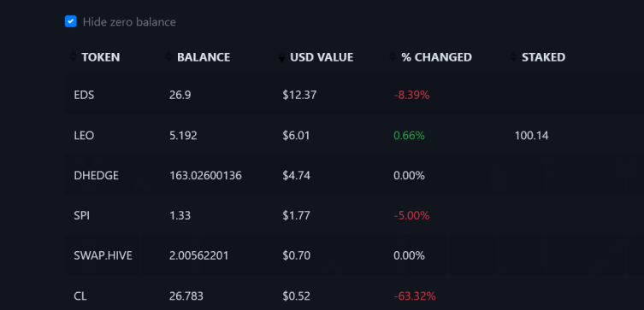The image size is (644, 310).
Task: Click the Hide zero balance label
Action: [129, 21]
